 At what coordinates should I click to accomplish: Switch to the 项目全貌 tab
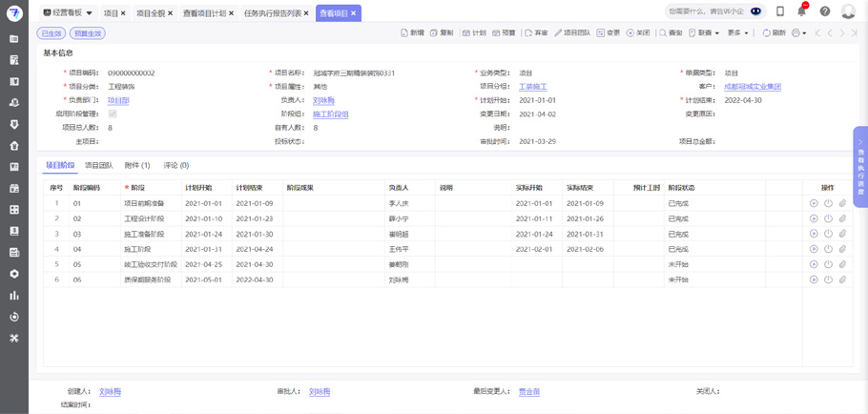point(151,13)
